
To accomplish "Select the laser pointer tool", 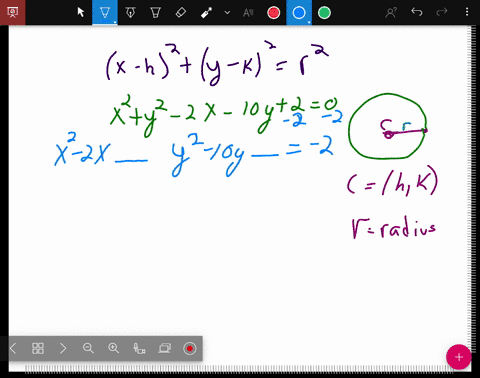I will pos(206,13).
